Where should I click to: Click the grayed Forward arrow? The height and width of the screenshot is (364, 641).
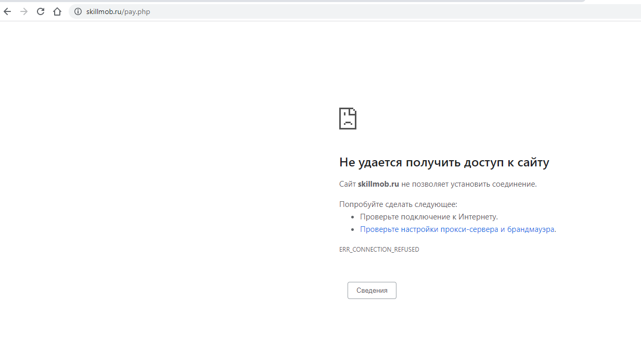coord(24,11)
